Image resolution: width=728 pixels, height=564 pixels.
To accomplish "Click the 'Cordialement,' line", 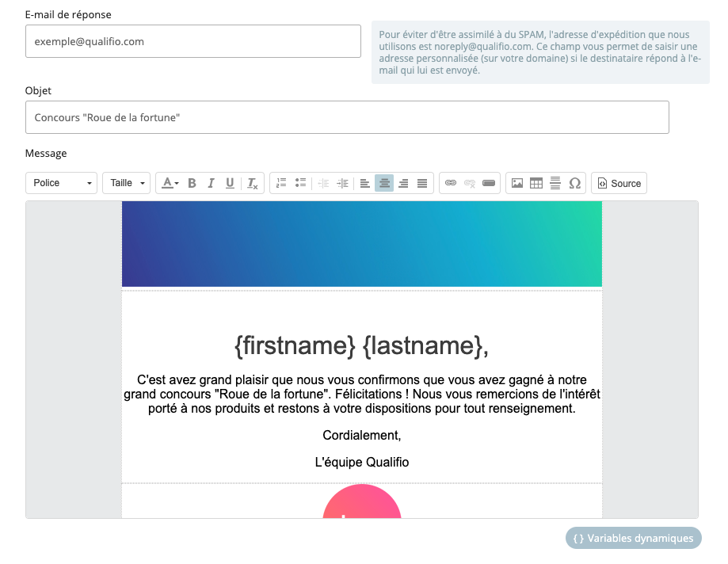I will (x=362, y=436).
